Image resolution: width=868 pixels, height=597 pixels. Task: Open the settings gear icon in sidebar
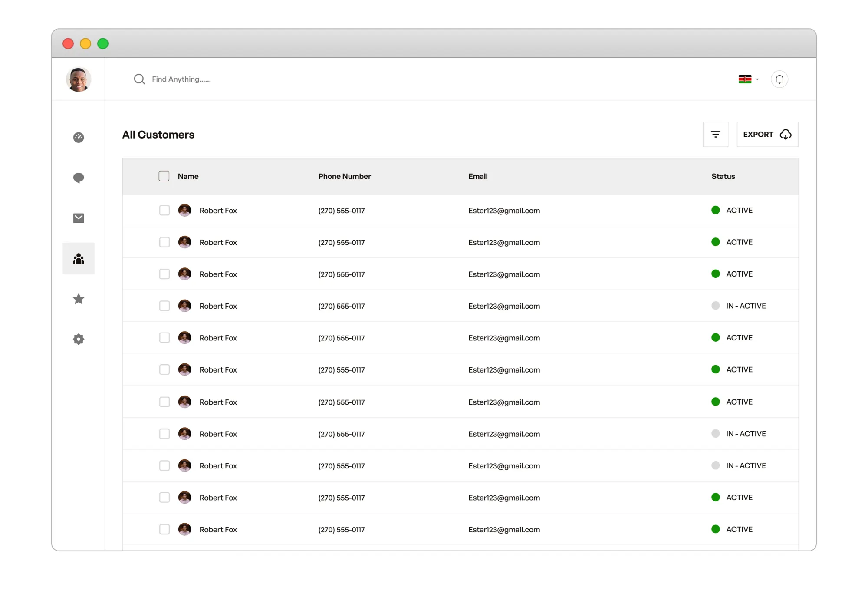tap(79, 339)
